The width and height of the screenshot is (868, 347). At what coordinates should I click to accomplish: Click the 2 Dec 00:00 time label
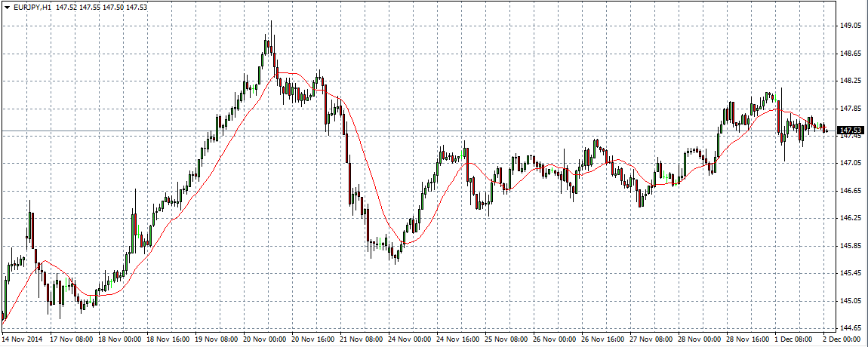(842, 340)
